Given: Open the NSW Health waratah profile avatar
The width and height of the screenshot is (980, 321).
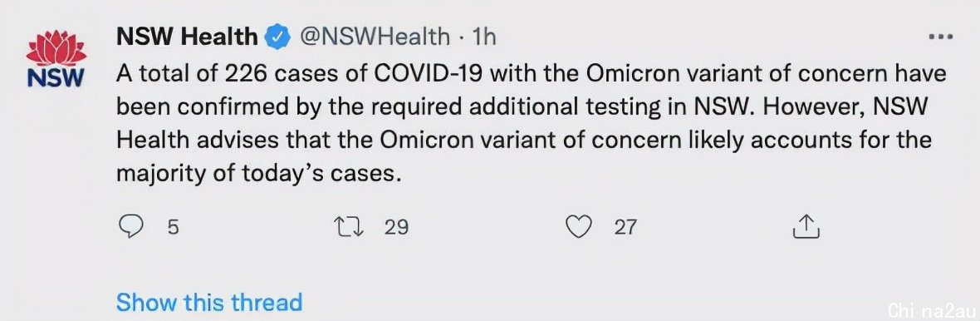Looking at the screenshot, I should pos(56,59).
